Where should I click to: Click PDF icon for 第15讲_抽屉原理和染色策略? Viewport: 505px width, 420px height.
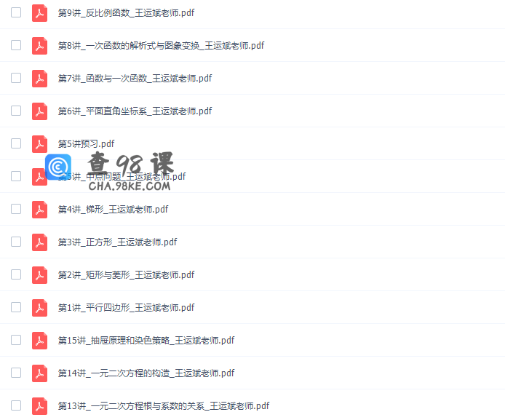tap(39, 341)
